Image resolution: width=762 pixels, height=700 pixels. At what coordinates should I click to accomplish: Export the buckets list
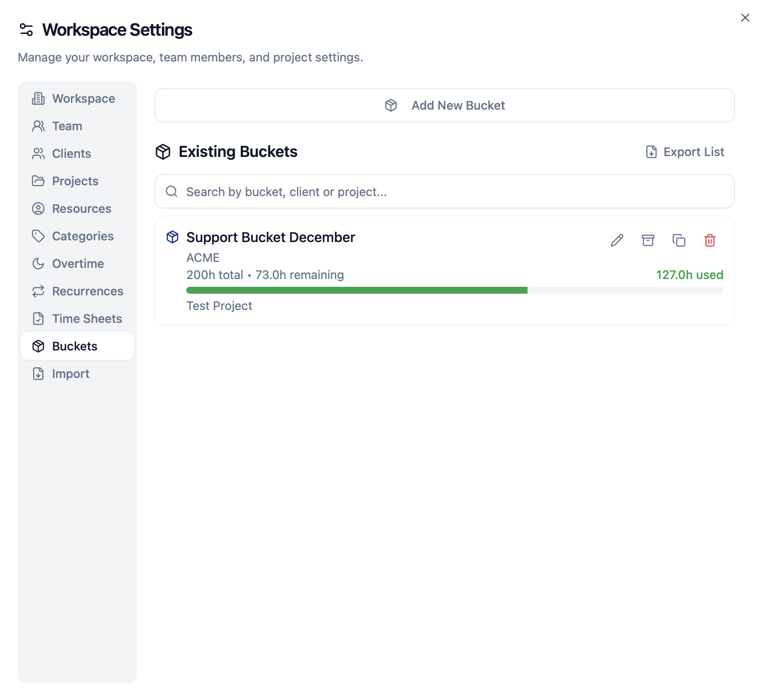tap(685, 152)
